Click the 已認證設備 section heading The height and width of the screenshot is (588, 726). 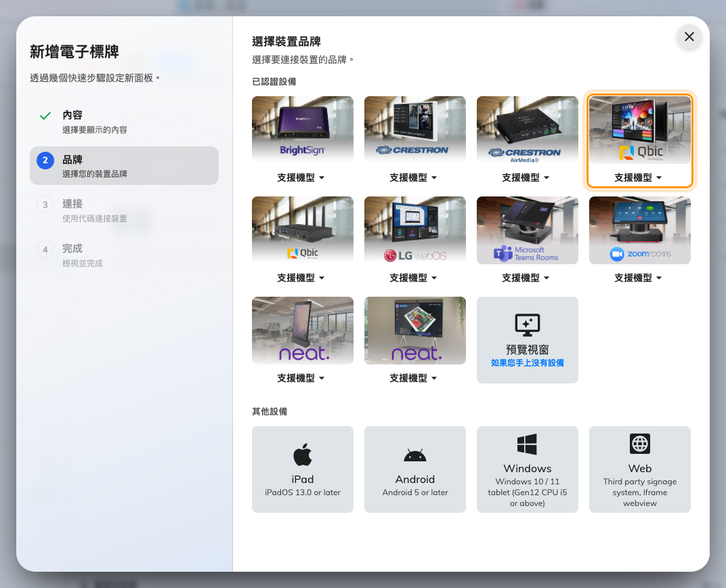click(274, 81)
